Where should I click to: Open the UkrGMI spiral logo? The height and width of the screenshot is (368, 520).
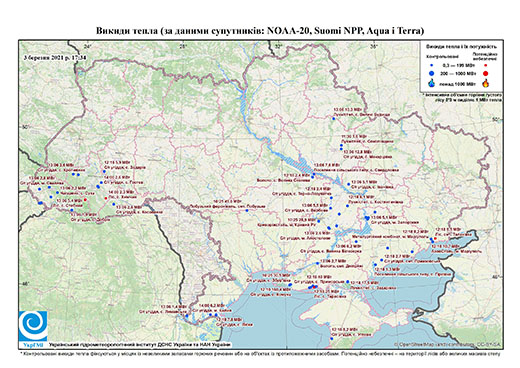tap(33, 326)
